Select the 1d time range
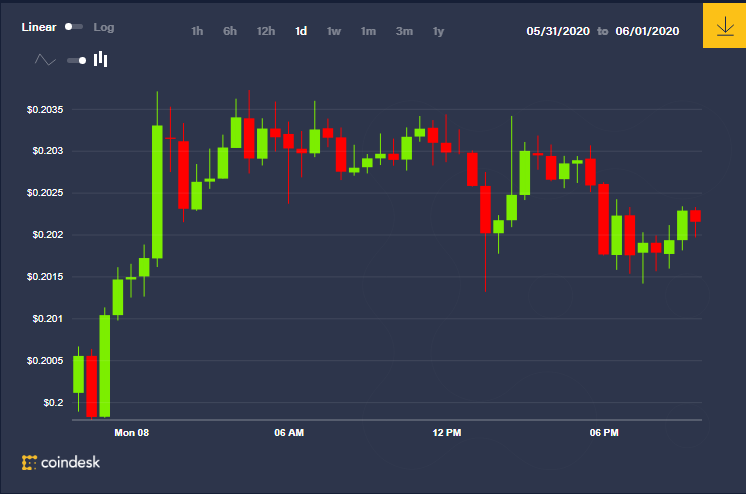Viewport: 746px width, 494px height. (x=301, y=31)
